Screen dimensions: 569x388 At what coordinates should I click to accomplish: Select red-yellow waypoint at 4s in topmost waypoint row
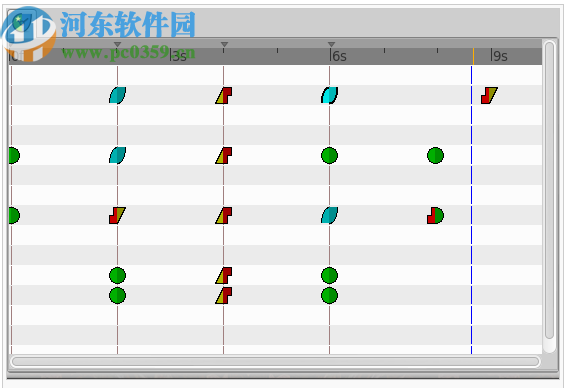click(224, 95)
